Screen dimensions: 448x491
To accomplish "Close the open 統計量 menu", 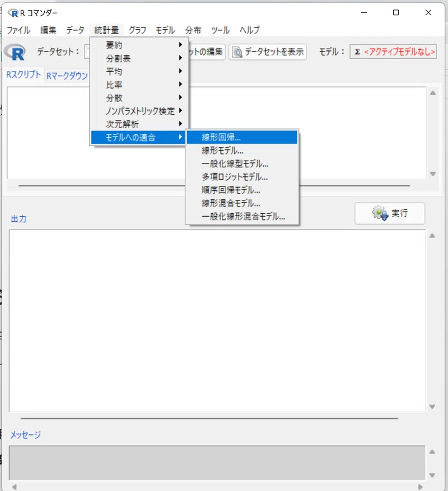I will (x=106, y=30).
